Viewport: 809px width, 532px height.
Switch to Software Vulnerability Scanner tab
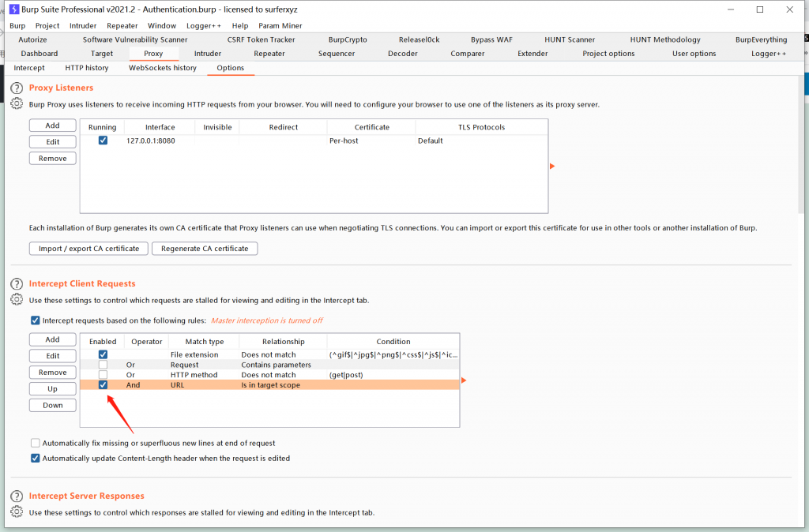pyautogui.click(x=135, y=39)
